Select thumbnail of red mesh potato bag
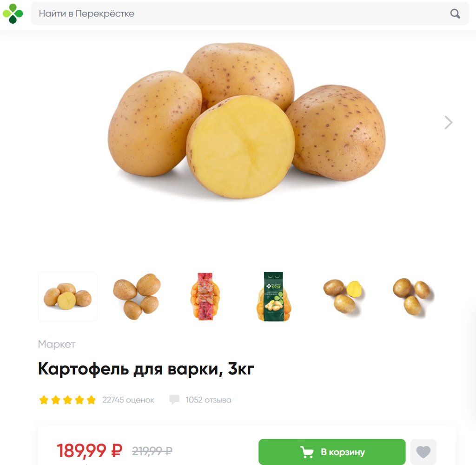476x465 pixels. [x=205, y=297]
